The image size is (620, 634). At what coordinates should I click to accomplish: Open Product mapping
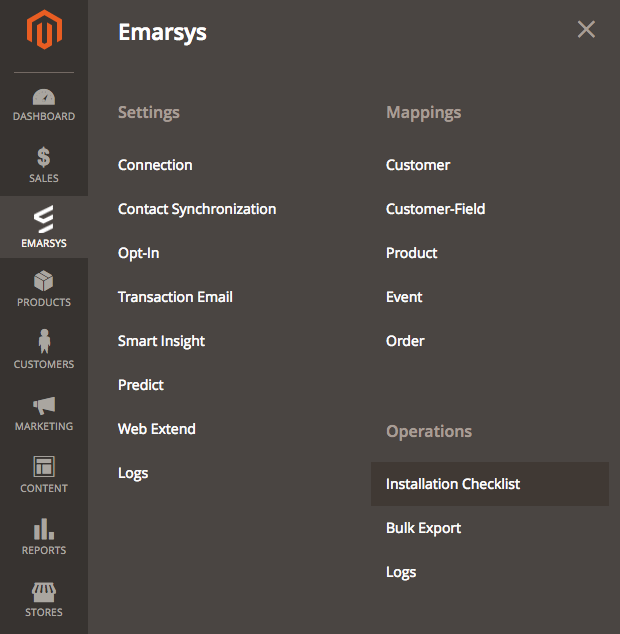(x=411, y=253)
